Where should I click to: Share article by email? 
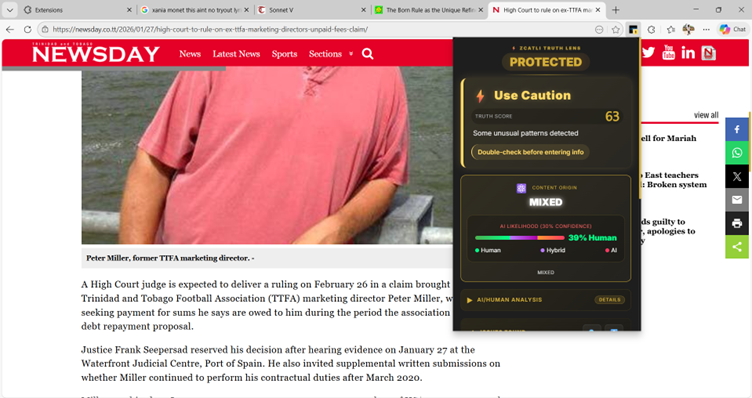pos(737,200)
